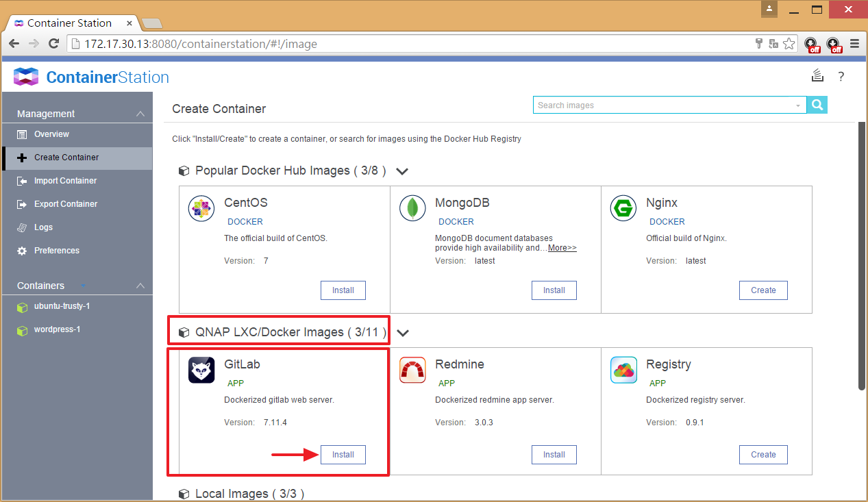Open the help question mark icon
The image size is (868, 502).
pos(841,77)
